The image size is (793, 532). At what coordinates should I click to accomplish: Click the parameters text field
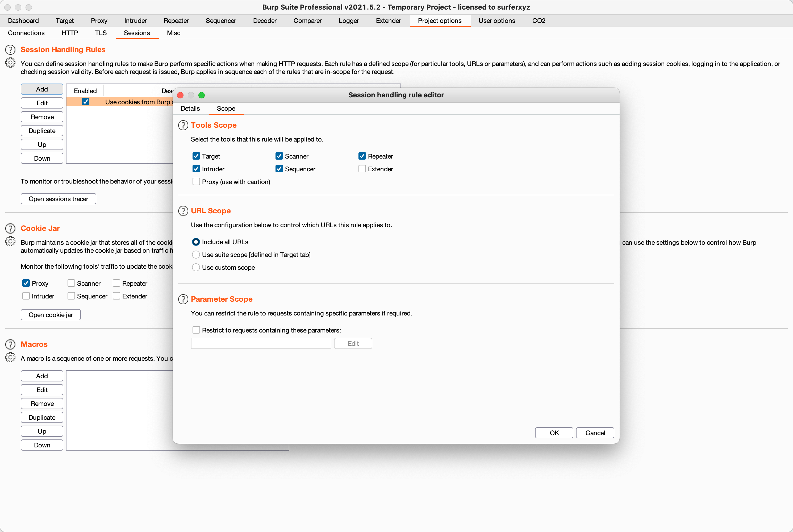coord(261,344)
